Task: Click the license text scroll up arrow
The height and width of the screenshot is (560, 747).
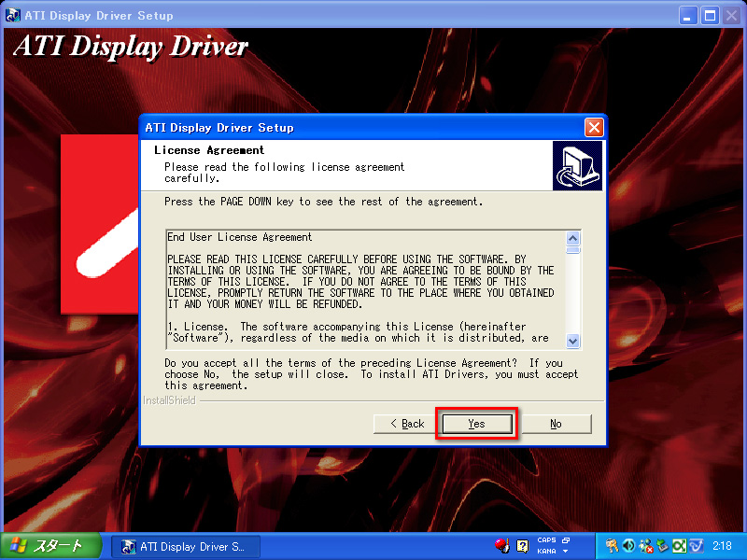Action: [x=572, y=238]
